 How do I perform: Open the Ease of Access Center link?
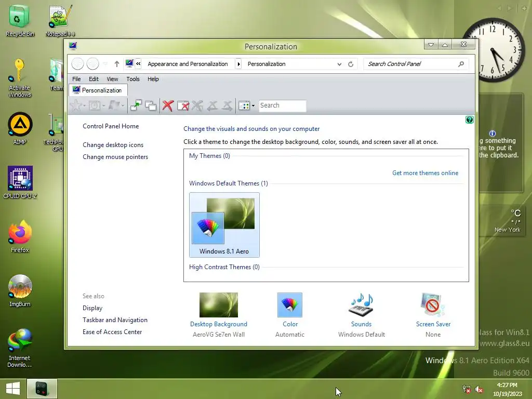pyautogui.click(x=112, y=332)
